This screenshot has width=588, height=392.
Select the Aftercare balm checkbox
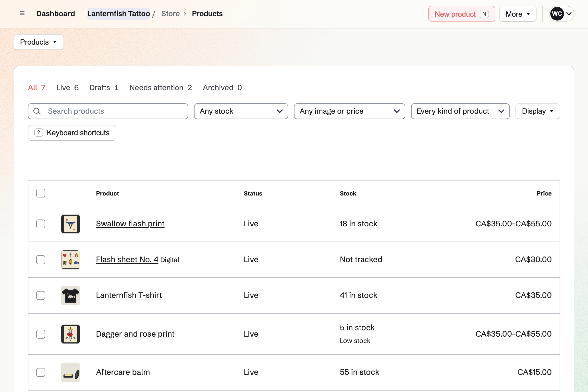(40, 372)
